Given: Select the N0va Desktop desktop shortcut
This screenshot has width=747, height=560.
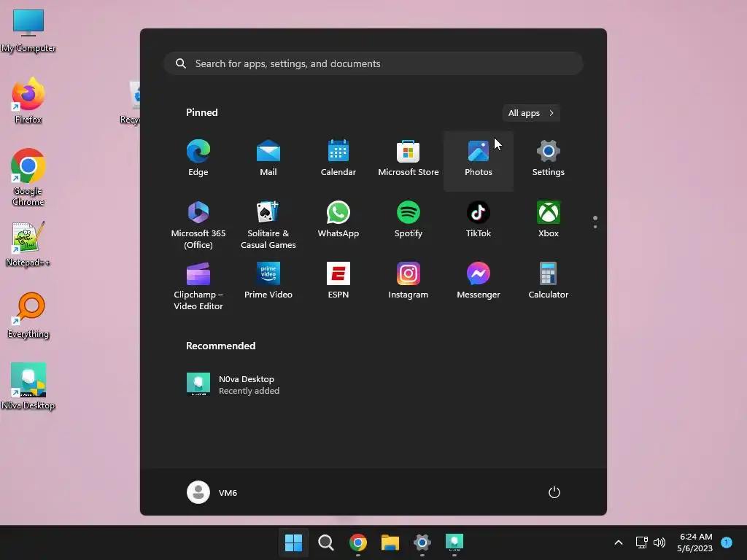Looking at the screenshot, I should (x=28, y=386).
